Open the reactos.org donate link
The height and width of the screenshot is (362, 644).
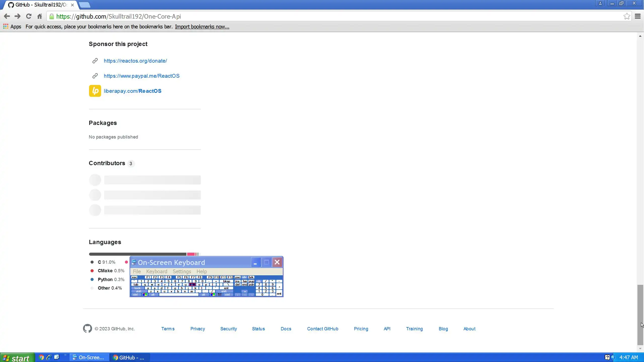tap(135, 61)
